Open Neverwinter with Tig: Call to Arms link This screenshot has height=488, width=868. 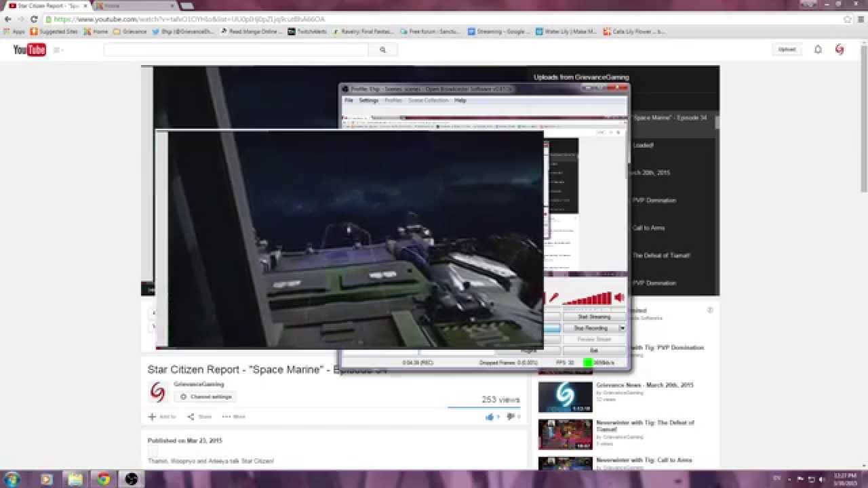(x=645, y=460)
